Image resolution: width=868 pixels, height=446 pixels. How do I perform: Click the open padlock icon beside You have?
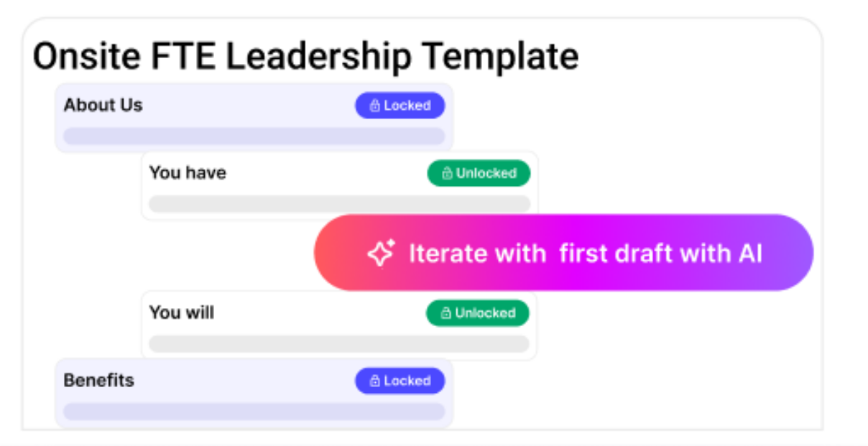click(x=447, y=173)
